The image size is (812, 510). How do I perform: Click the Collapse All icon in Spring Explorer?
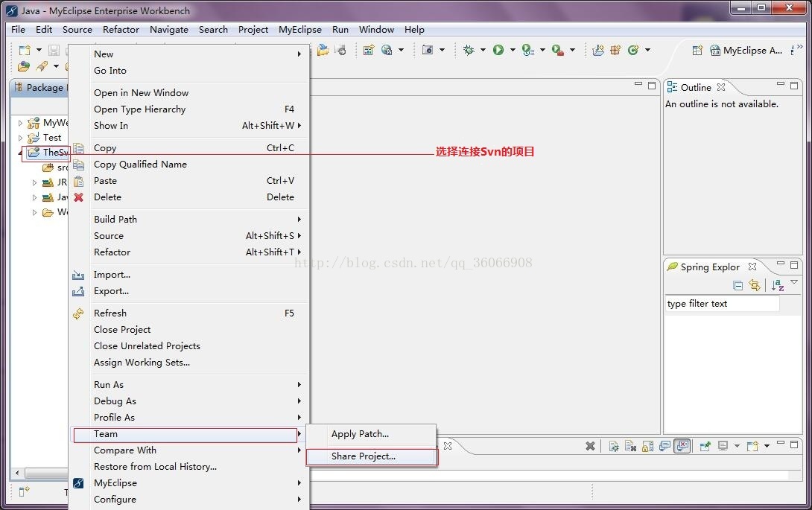(x=738, y=285)
